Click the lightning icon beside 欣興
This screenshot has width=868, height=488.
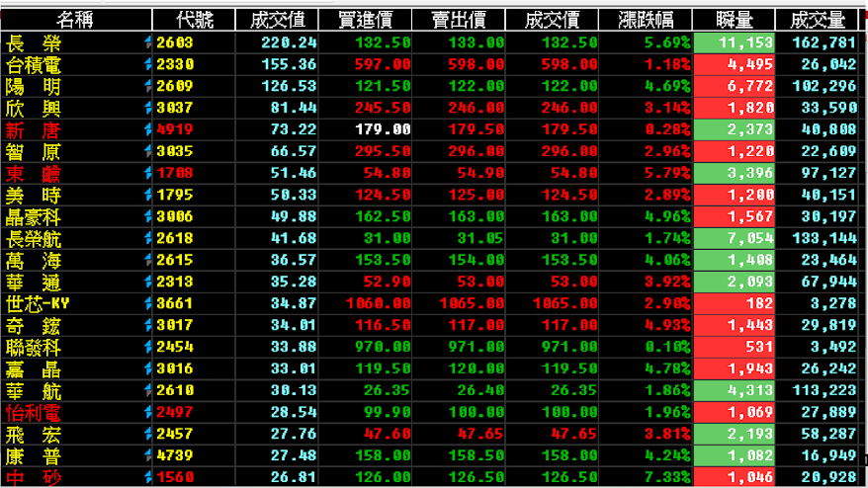[x=148, y=108]
